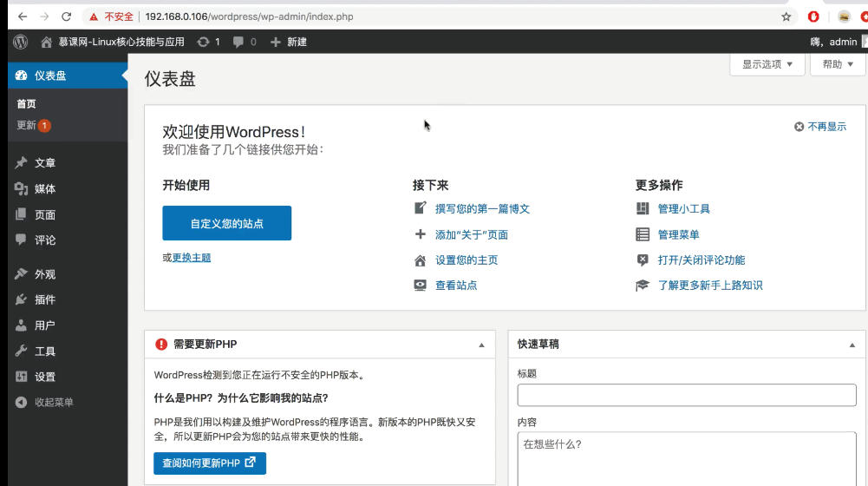
Task: Go to 首页 submenu
Action: [26, 103]
